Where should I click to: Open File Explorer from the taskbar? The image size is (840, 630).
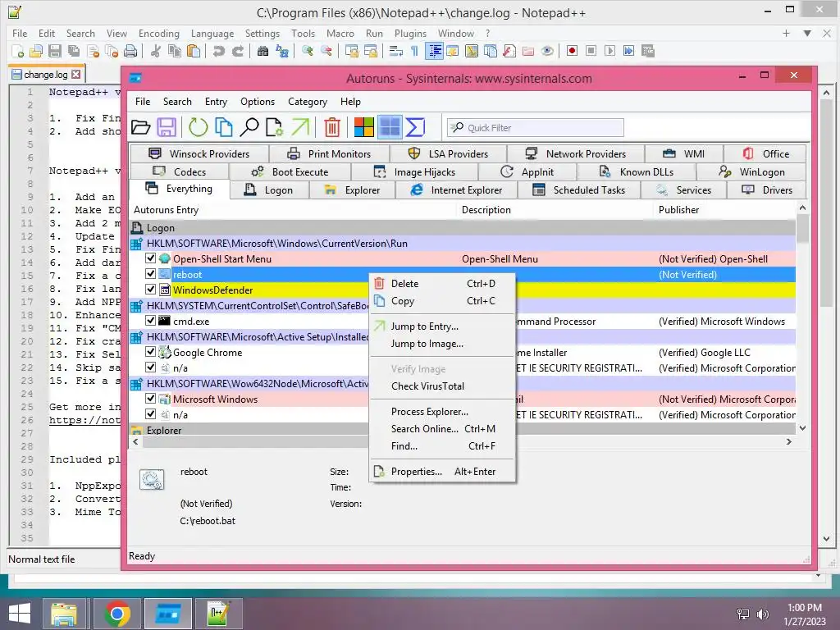pyautogui.click(x=64, y=614)
